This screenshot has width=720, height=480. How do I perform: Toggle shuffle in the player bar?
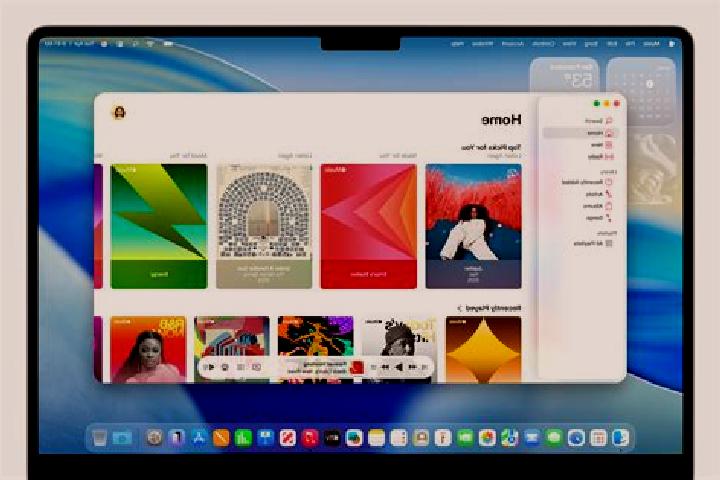click(425, 367)
